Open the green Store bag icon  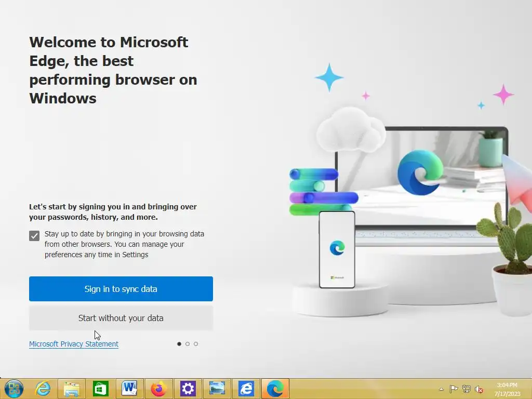[100, 389]
